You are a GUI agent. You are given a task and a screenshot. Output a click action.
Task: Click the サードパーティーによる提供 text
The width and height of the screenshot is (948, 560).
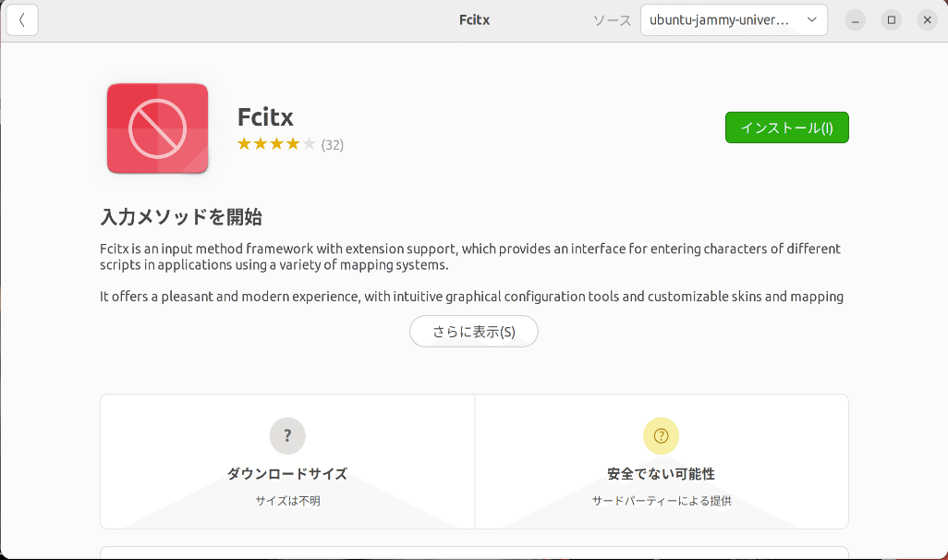pos(662,501)
